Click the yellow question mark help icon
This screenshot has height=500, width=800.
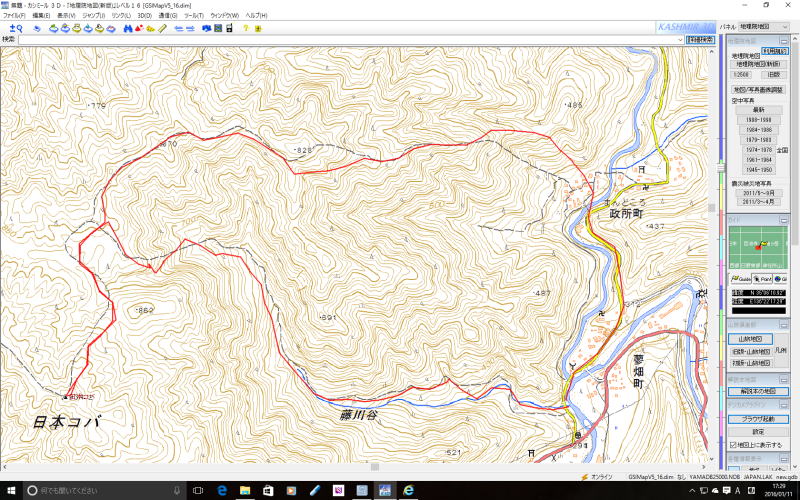click(245, 28)
